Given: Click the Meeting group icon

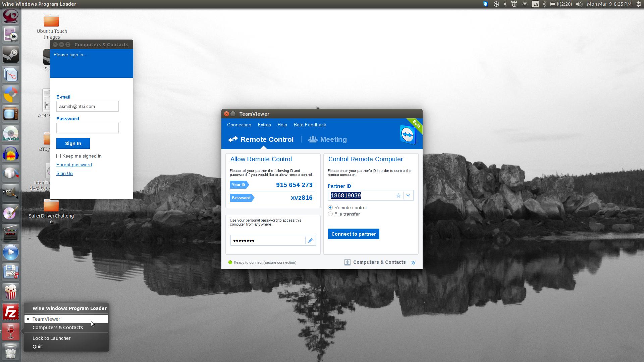Looking at the screenshot, I should pos(312,139).
